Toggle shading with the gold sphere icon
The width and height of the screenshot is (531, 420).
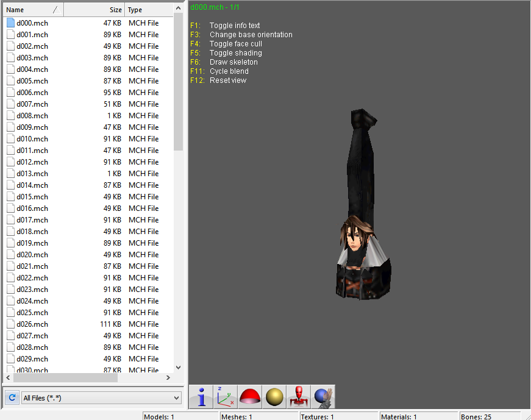pos(274,397)
